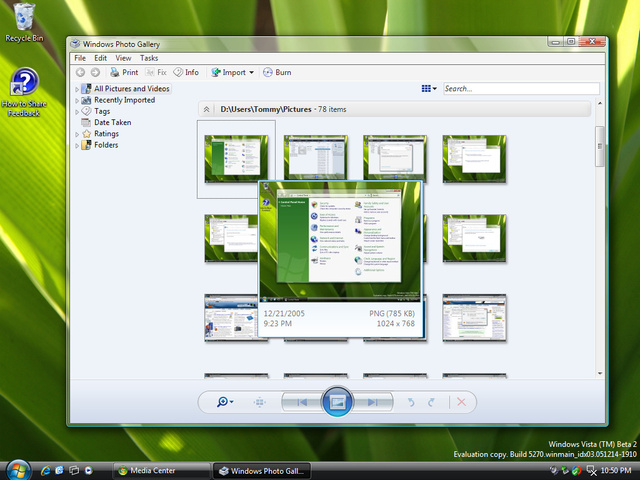Collapse the D:\Users\Tommy\Pictures group header
The width and height of the screenshot is (640, 480).
click(207, 109)
